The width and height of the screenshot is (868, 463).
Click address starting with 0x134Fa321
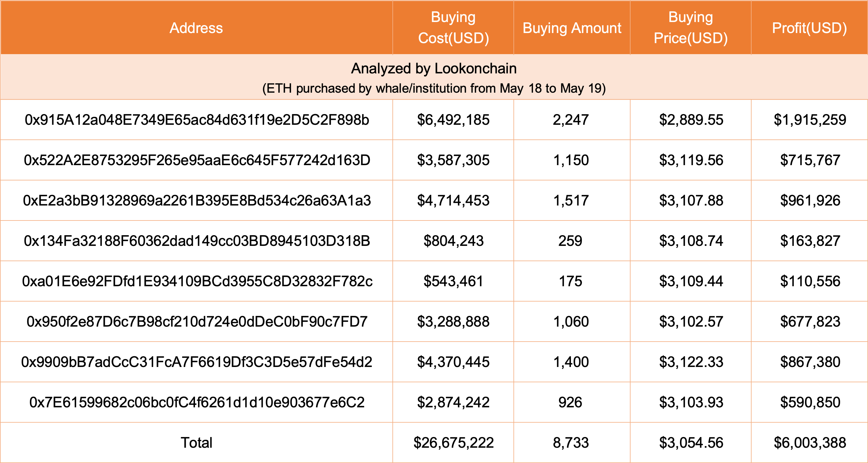(x=197, y=241)
